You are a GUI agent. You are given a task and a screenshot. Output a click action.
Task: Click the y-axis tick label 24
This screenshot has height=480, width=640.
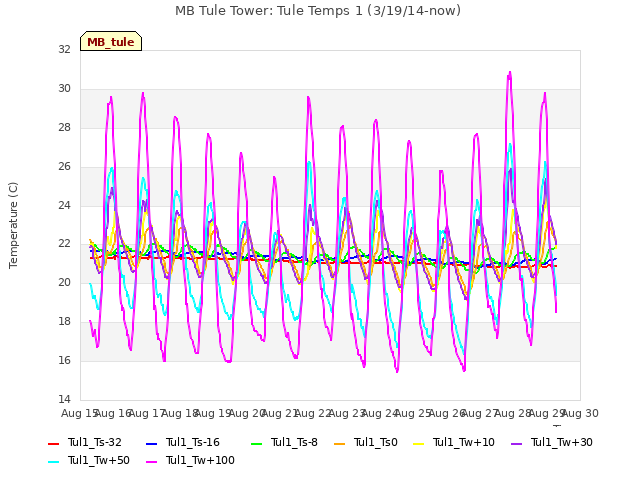[x=64, y=205]
